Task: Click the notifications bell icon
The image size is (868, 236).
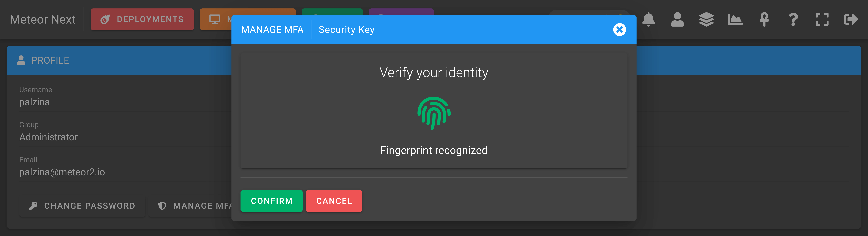Action: [x=648, y=19]
